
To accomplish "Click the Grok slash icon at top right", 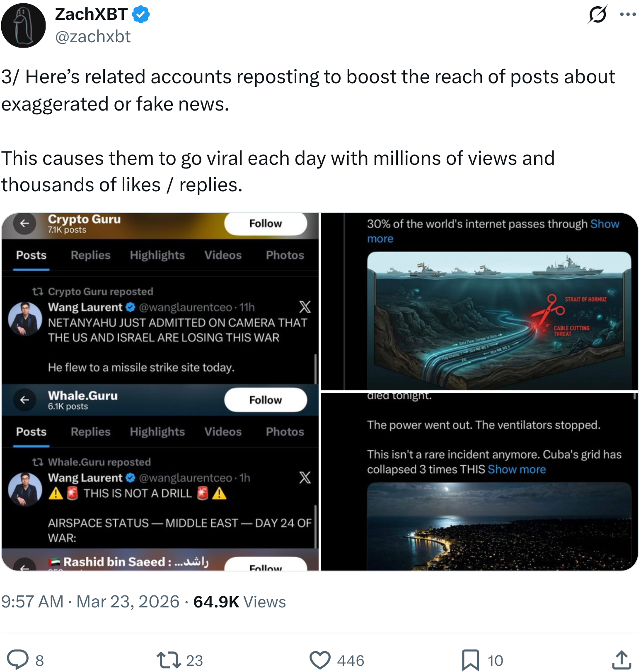I will [x=597, y=14].
